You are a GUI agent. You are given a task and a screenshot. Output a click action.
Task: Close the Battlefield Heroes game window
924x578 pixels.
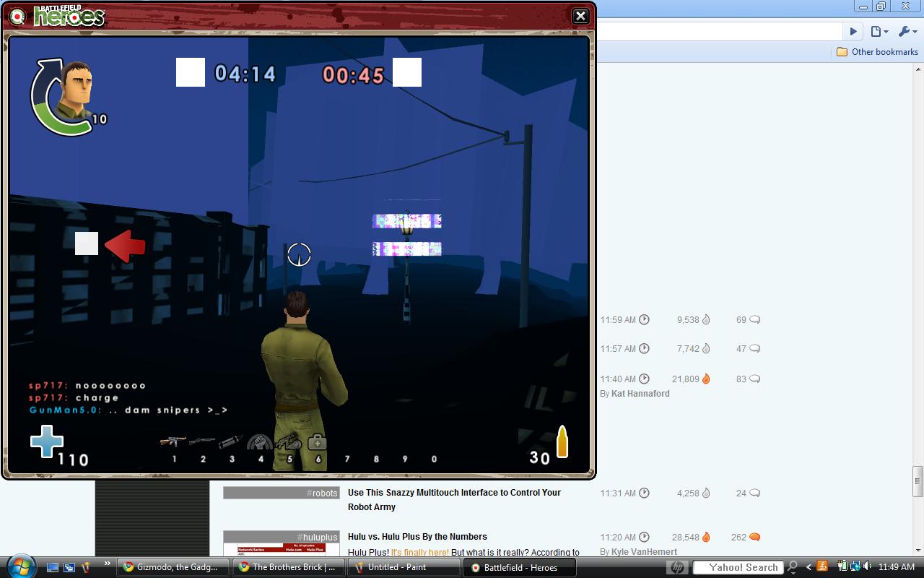point(580,16)
